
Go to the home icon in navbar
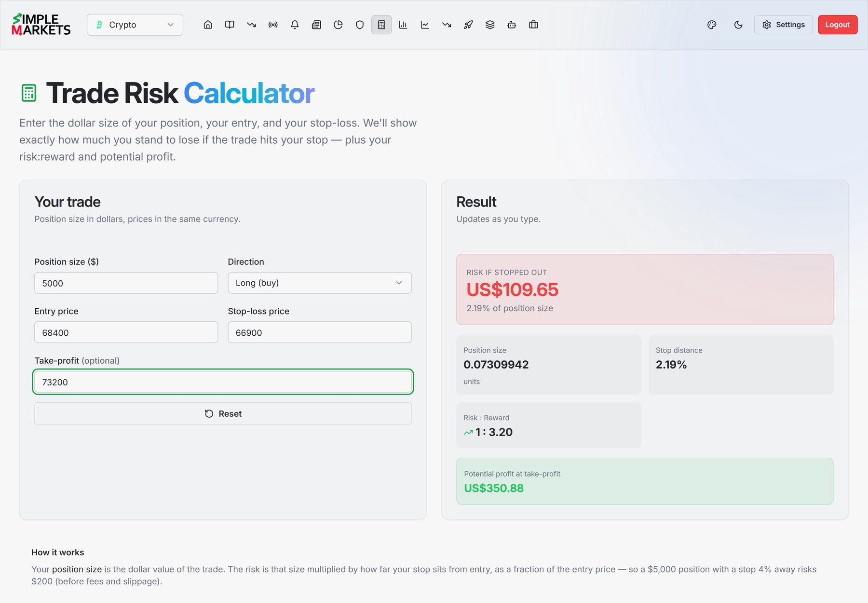(x=208, y=25)
